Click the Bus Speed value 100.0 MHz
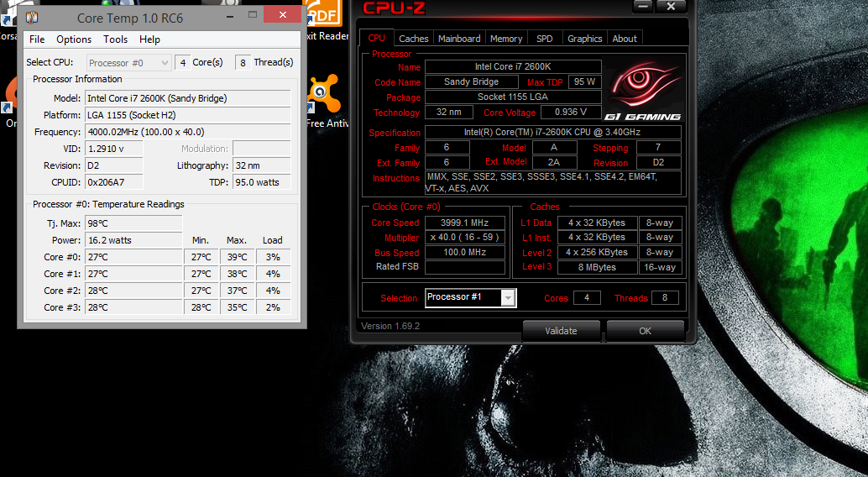This screenshot has height=477, width=868. [464, 252]
